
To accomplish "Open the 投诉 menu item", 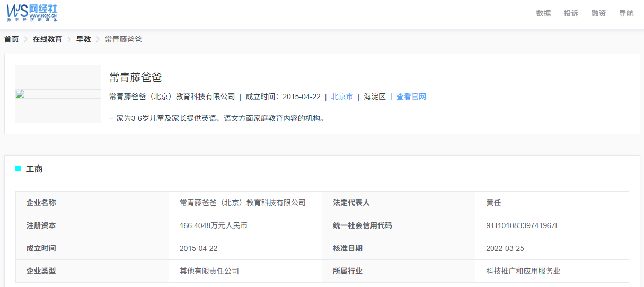I will tap(571, 13).
